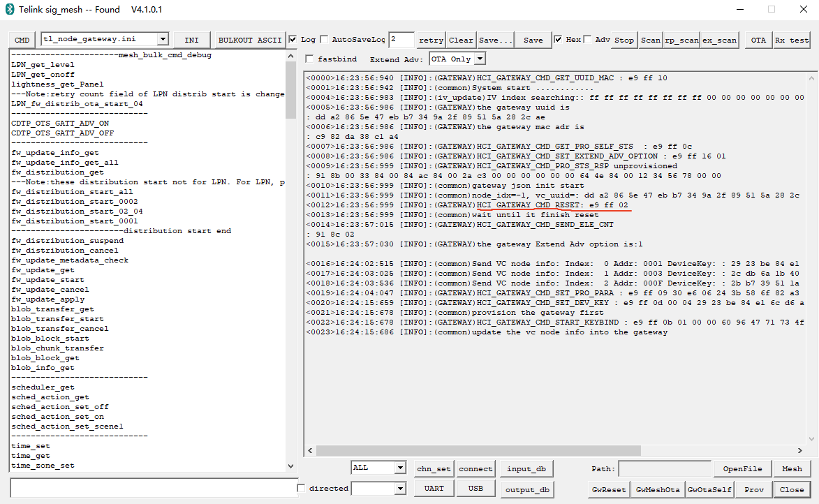The width and height of the screenshot is (819, 504).
Task: Choose the scheduler_get command entry
Action: coord(43,387)
